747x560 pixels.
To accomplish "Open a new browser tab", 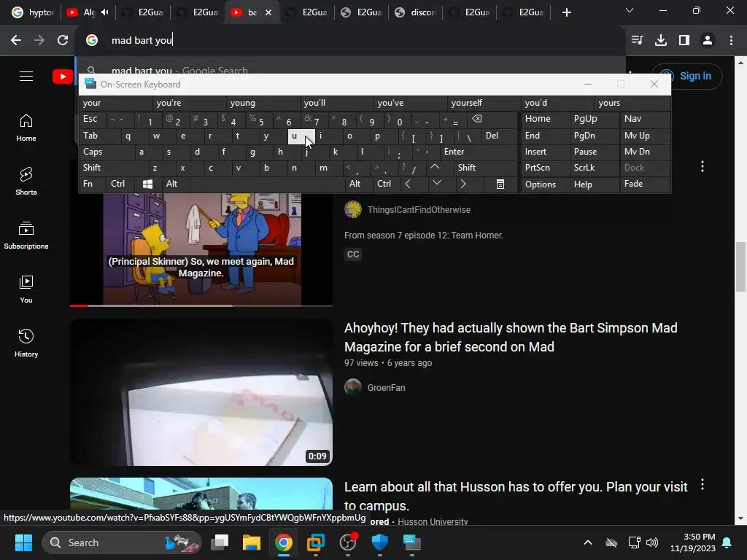I will [x=566, y=13].
